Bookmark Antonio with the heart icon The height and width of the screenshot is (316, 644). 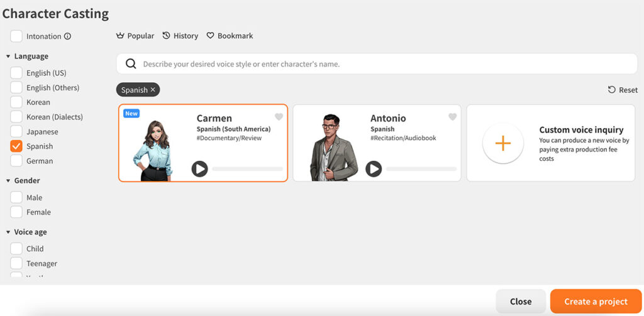point(453,117)
